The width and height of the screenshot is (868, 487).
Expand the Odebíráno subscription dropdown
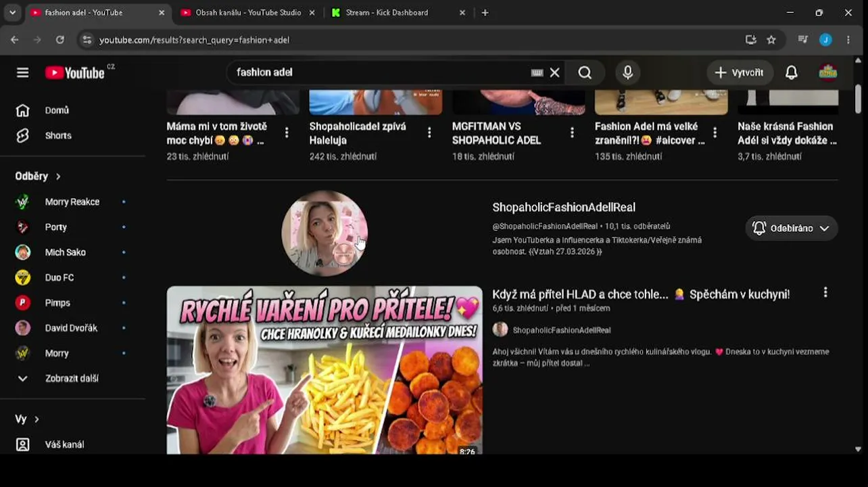coord(792,228)
